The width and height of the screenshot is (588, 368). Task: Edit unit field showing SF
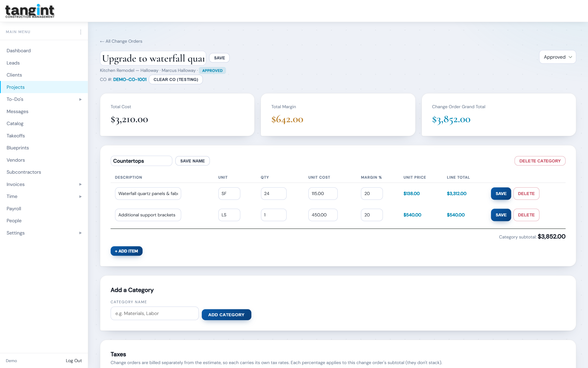pos(229,194)
